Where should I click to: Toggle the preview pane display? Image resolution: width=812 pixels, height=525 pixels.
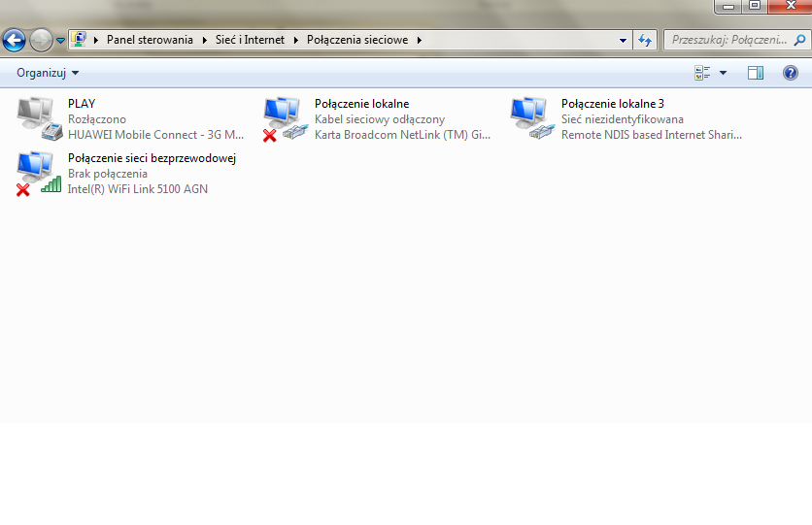[756, 73]
